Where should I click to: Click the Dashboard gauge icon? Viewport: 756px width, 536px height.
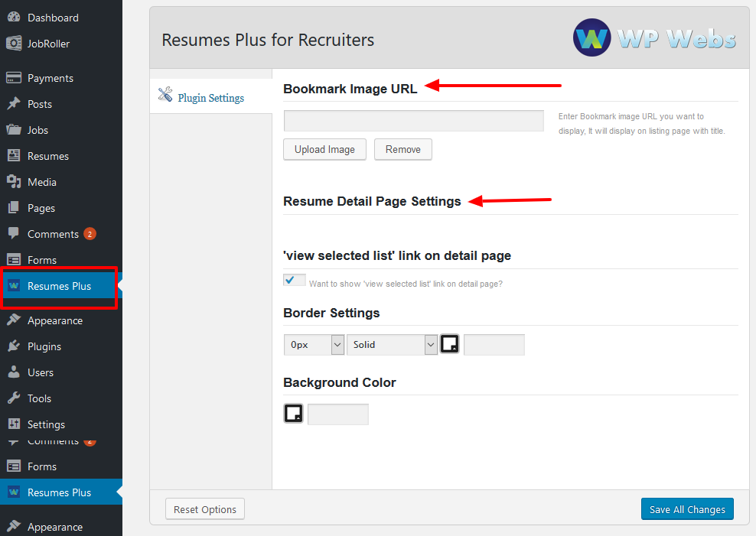click(14, 17)
